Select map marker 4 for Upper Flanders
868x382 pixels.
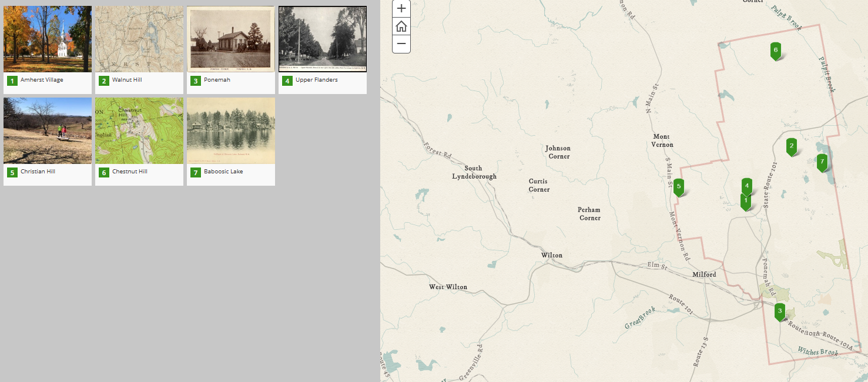[x=747, y=186]
